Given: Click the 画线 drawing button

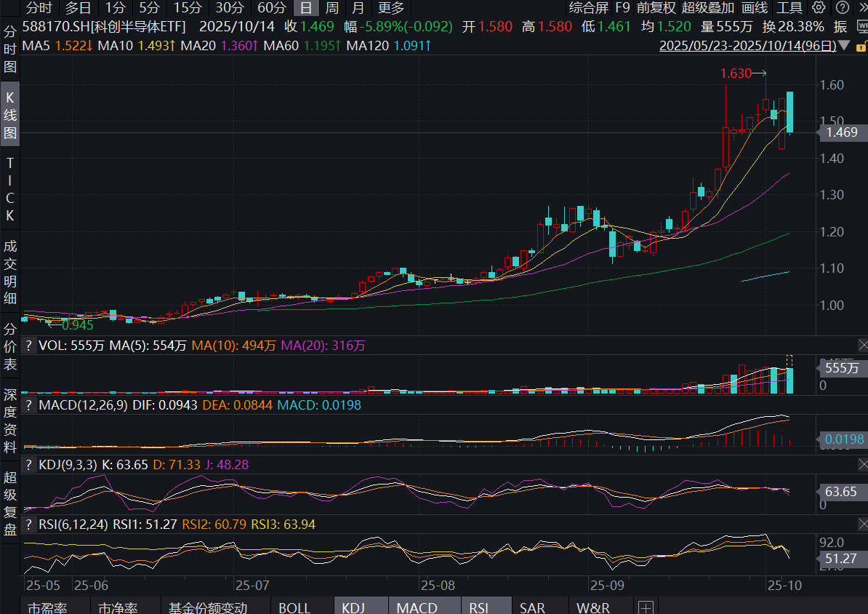Looking at the screenshot, I should pos(755,8).
